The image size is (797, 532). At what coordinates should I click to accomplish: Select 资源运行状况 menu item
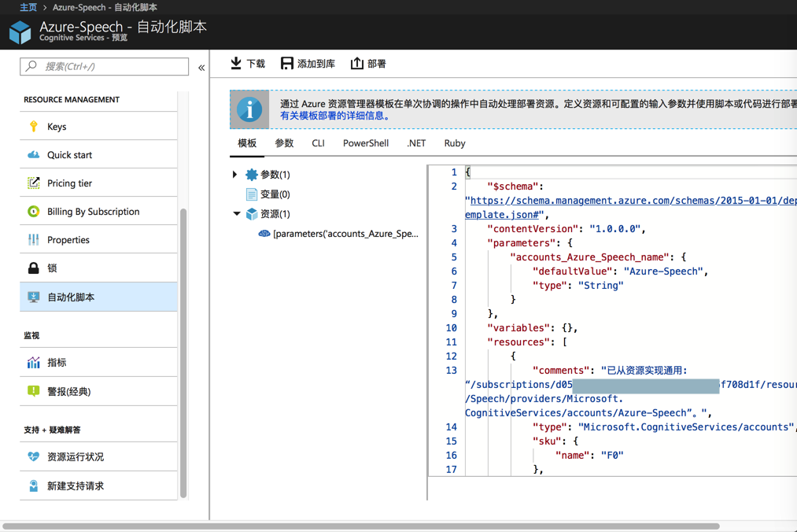pyautogui.click(x=98, y=456)
